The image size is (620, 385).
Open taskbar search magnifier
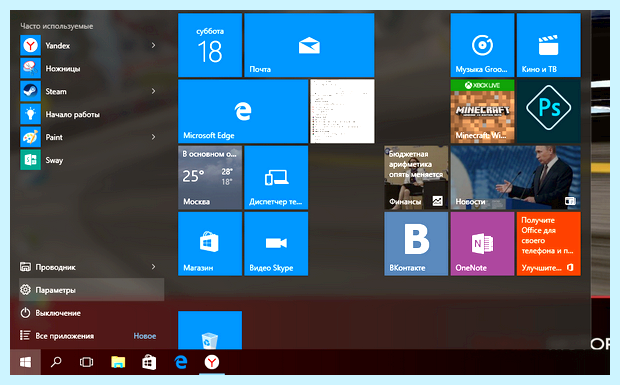56,362
